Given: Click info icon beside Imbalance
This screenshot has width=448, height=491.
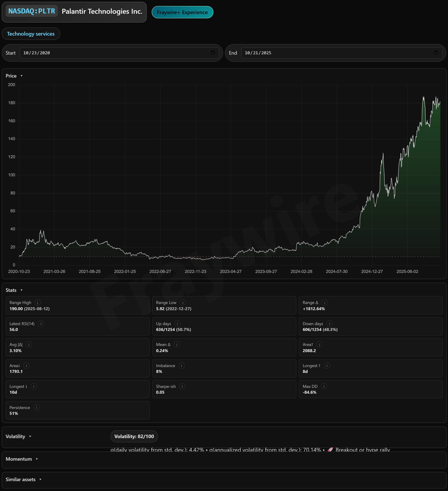Looking at the screenshot, I should [181, 366].
